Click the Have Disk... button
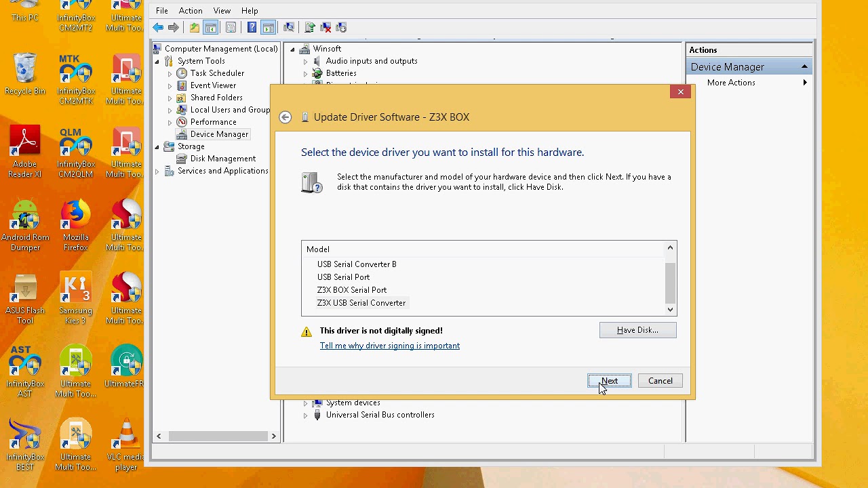This screenshot has width=868, height=488. (638, 330)
